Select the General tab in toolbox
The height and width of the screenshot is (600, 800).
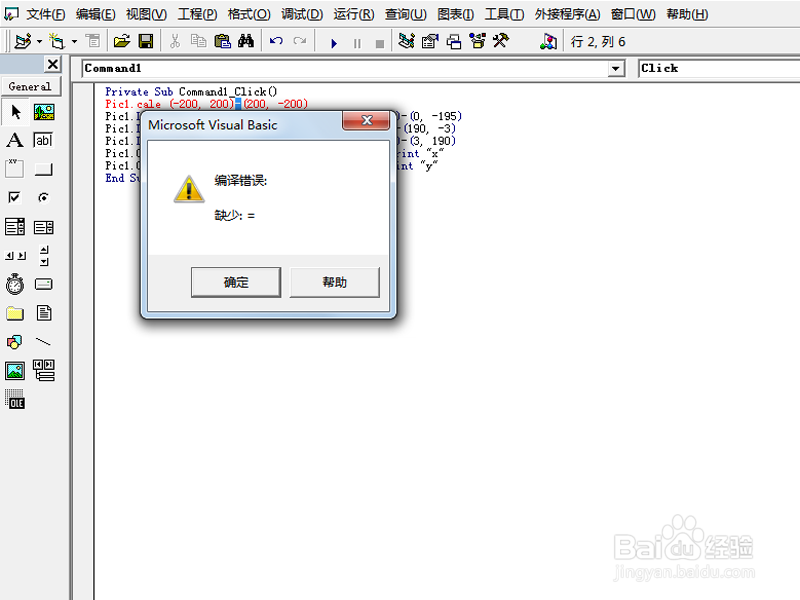[30, 86]
